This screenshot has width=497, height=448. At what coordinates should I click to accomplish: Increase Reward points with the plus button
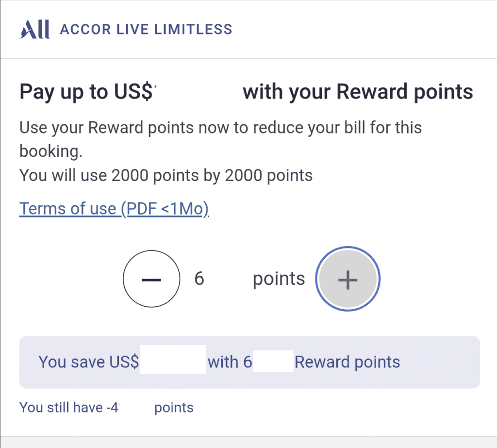348,279
